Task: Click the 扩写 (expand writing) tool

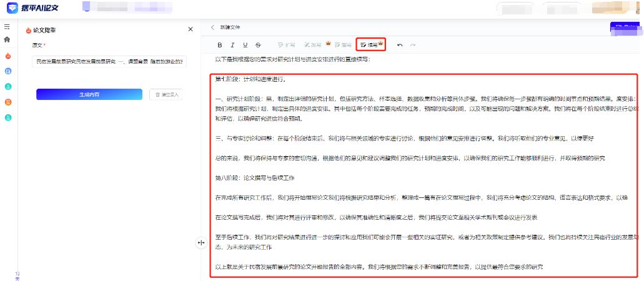Action: coord(286,45)
